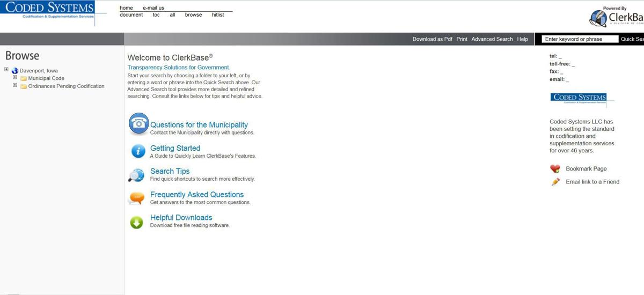
Task: Expand the Ordinances Pending Codification folder
Action: (x=15, y=85)
